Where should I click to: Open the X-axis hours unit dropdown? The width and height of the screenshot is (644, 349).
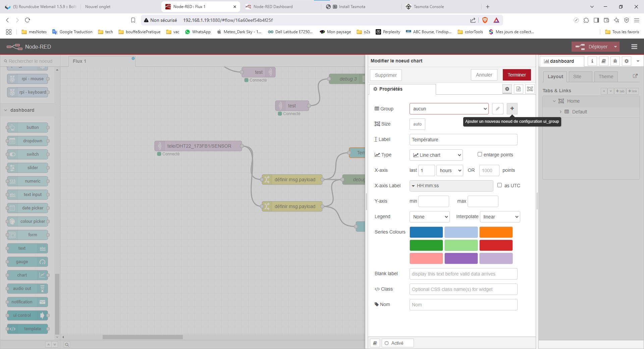click(x=450, y=170)
